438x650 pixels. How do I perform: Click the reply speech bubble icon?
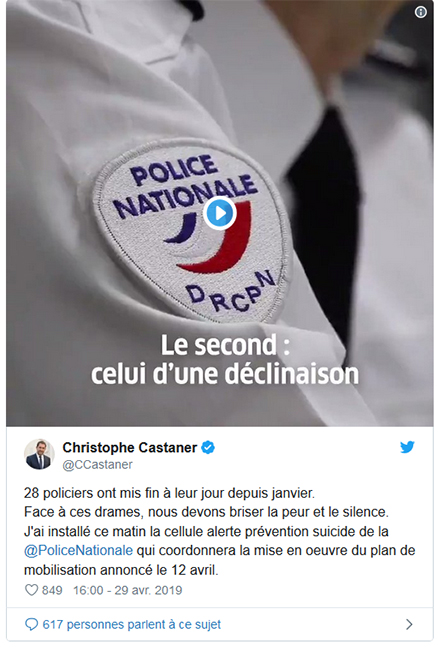31,624
